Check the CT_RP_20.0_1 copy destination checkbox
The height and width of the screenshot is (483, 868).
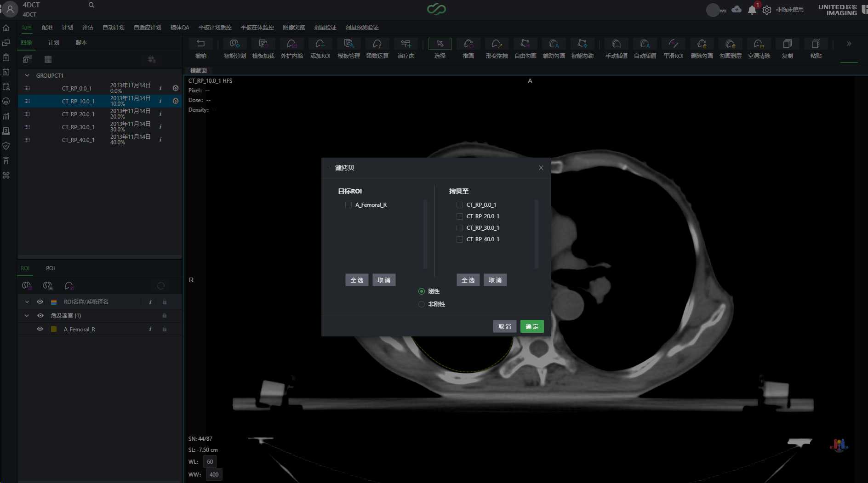pos(460,216)
